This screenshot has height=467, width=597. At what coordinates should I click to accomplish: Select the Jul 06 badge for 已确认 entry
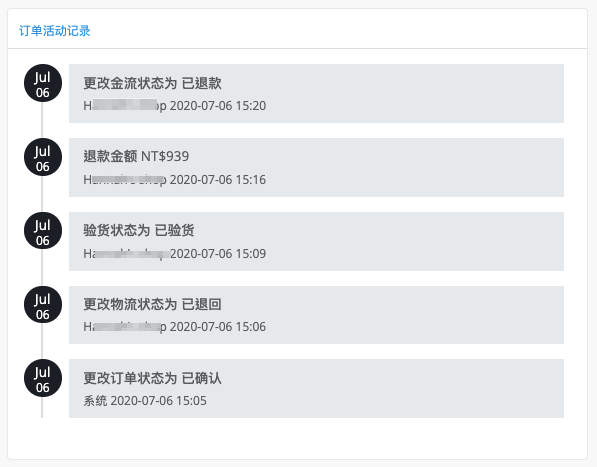point(43,378)
